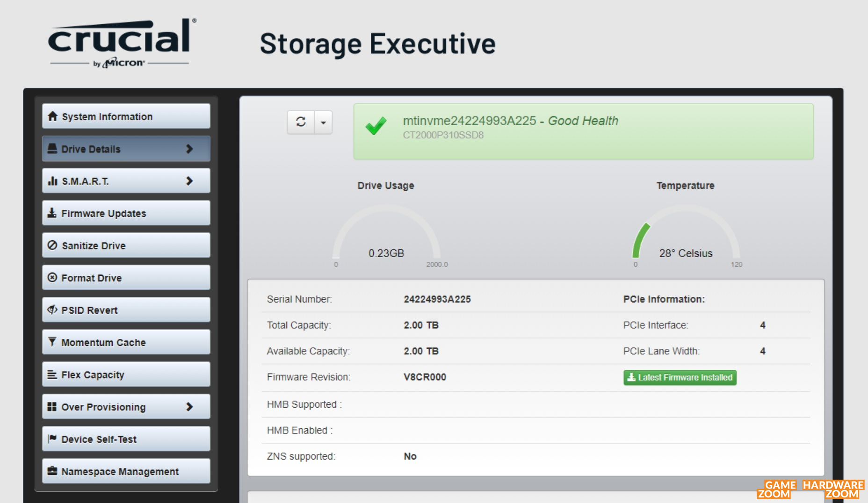Click the download icon beside Firmware Updates
Image resolution: width=868 pixels, height=503 pixels.
[x=52, y=213]
